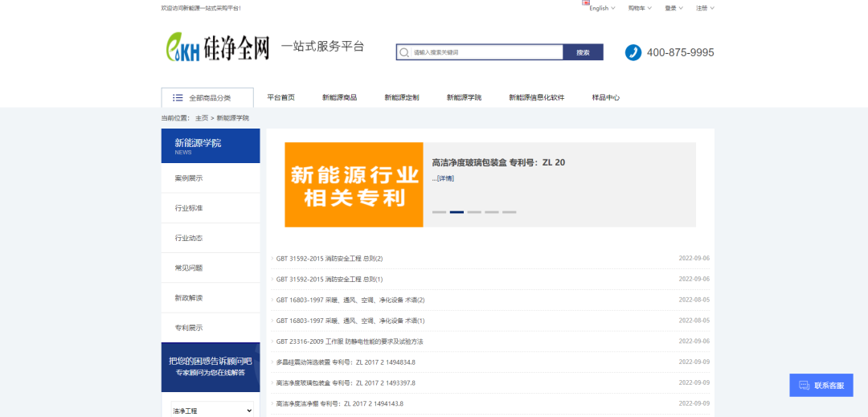Jump to the last carousel slide indicator

[510, 212]
